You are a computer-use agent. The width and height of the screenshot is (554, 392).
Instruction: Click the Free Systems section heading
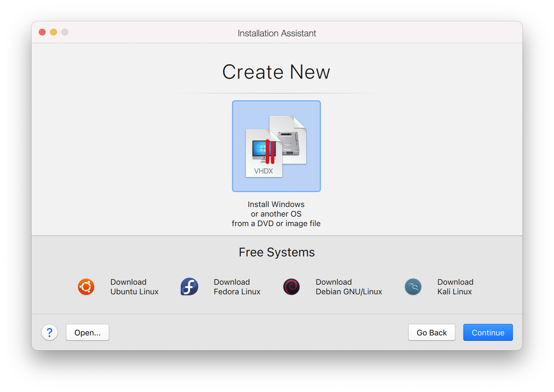pyautogui.click(x=276, y=252)
